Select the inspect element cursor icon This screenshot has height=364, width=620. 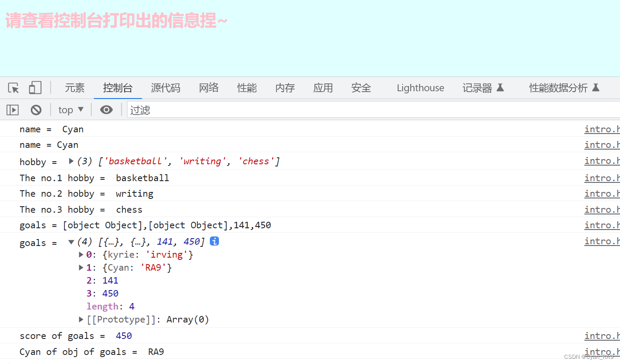pyautogui.click(x=13, y=87)
